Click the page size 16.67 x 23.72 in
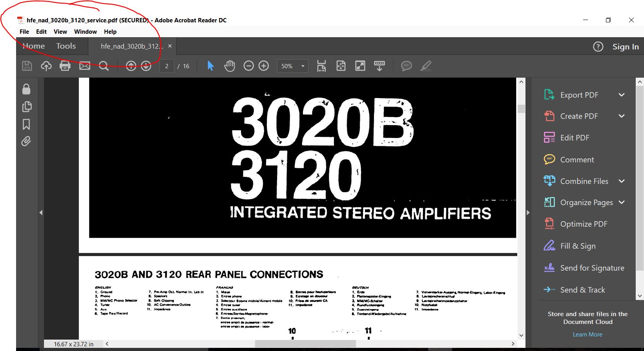Viewport: 644px width, 351px height. 74,344
